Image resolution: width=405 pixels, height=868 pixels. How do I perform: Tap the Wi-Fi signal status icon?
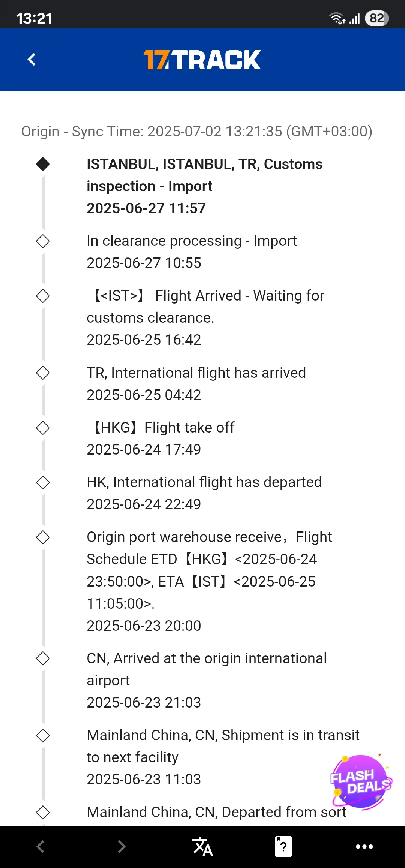pyautogui.click(x=337, y=18)
